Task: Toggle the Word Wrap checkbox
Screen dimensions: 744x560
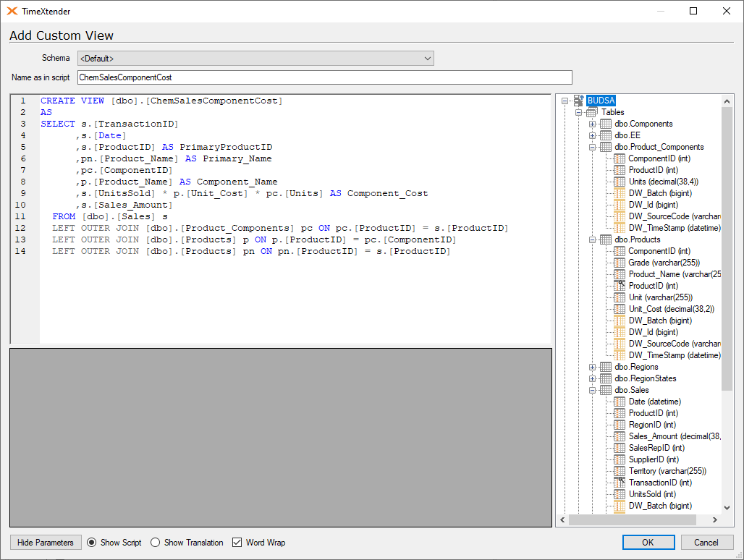Action: [237, 543]
